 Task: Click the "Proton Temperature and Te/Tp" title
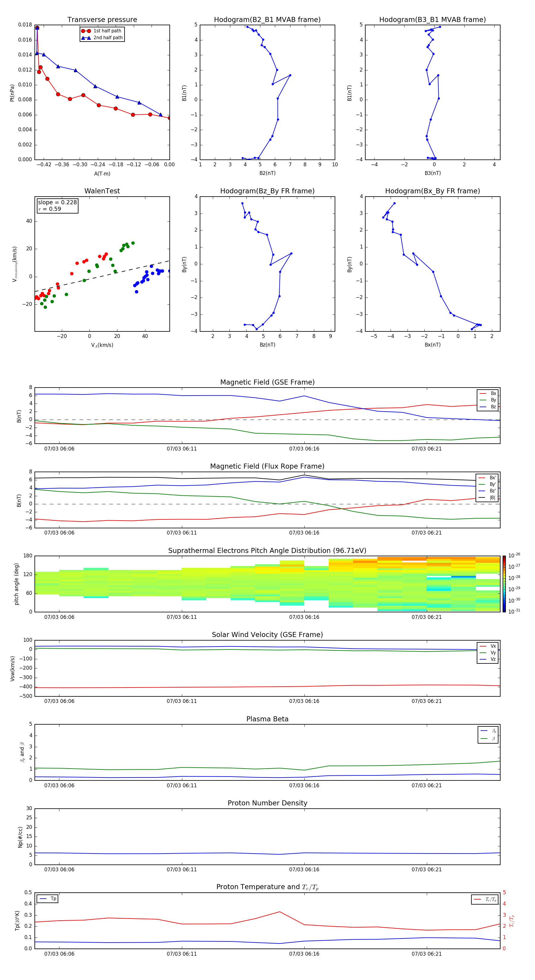[267, 887]
